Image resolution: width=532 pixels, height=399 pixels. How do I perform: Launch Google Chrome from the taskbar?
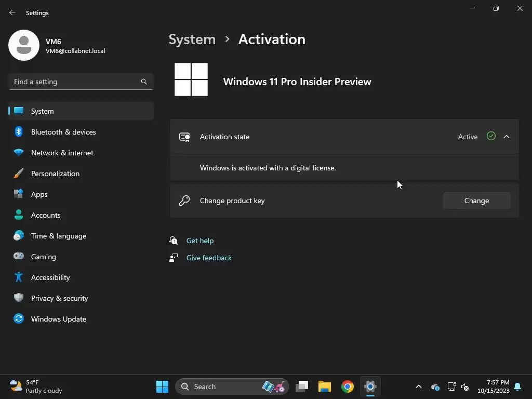click(348, 387)
